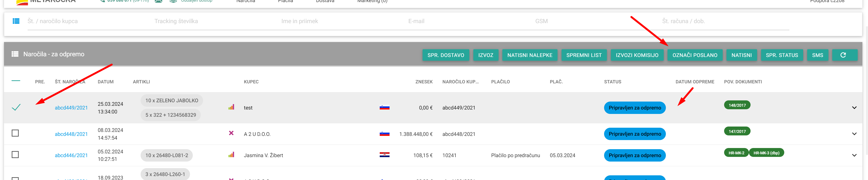Expand details chevron for order abcd446/2021
This screenshot has height=180, width=868.
tap(854, 155)
